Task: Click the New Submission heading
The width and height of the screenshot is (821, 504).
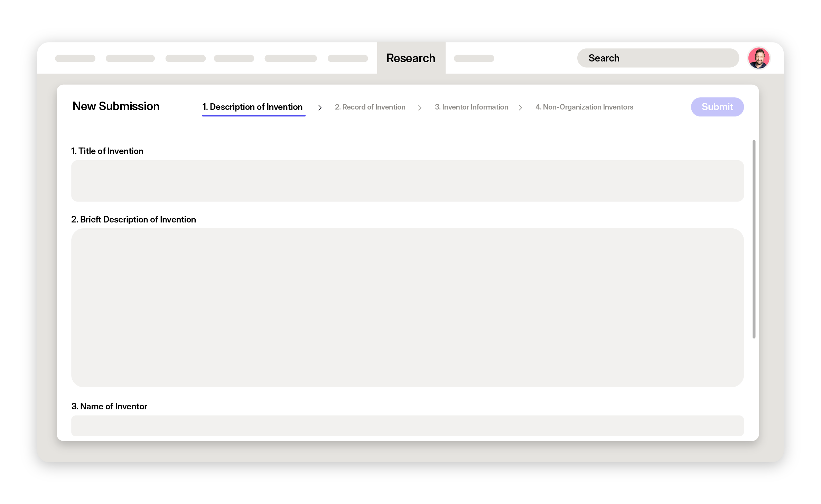Action: (116, 106)
